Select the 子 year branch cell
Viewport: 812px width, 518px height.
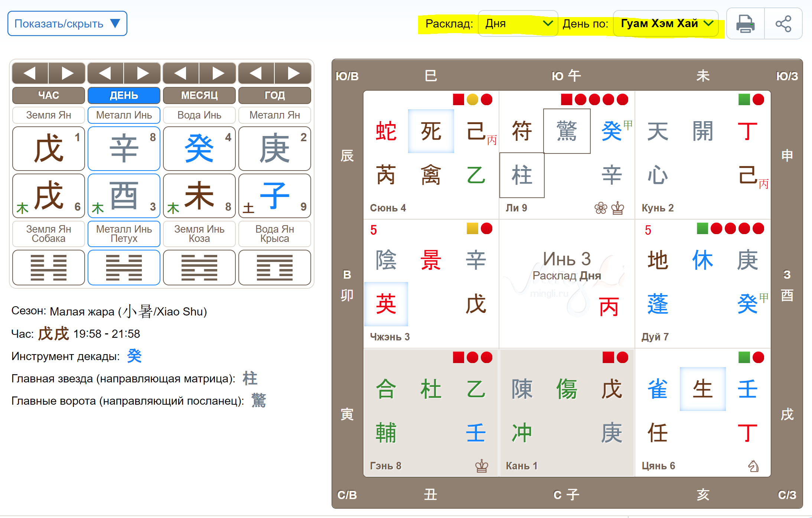275,196
